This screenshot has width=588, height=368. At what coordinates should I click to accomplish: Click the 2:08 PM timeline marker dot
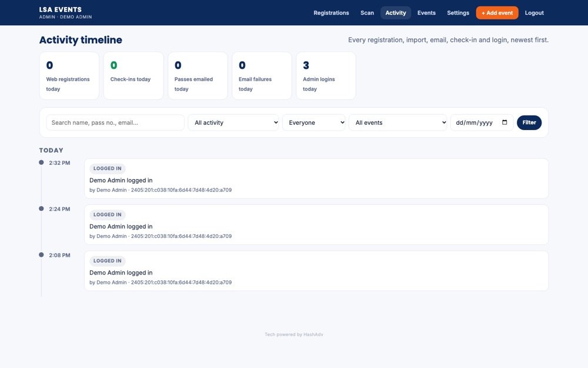point(41,255)
